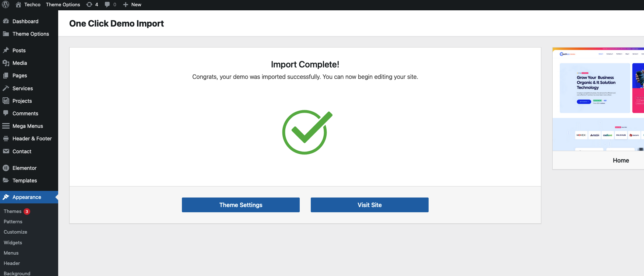Click the WordPress logo icon
Viewport: 644px width, 276px height.
pyautogui.click(x=6, y=4)
